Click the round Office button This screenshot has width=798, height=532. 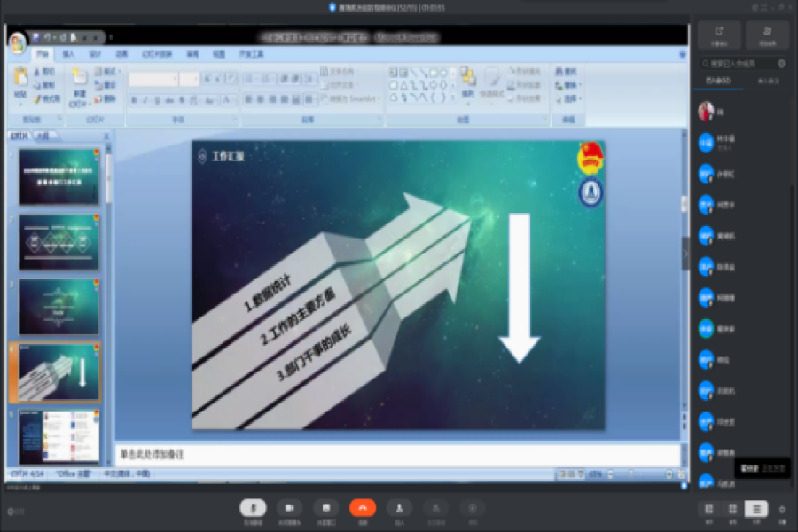tap(18, 43)
